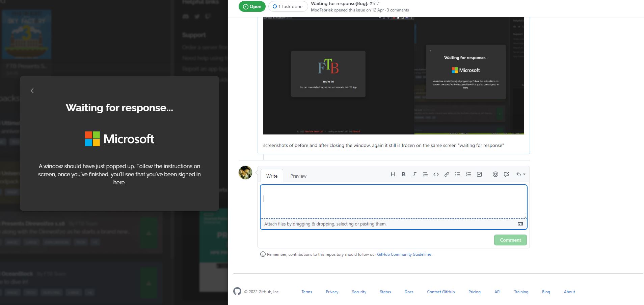Open the Privacy footer link
Viewport: 644px width, 305px height.
point(332,292)
